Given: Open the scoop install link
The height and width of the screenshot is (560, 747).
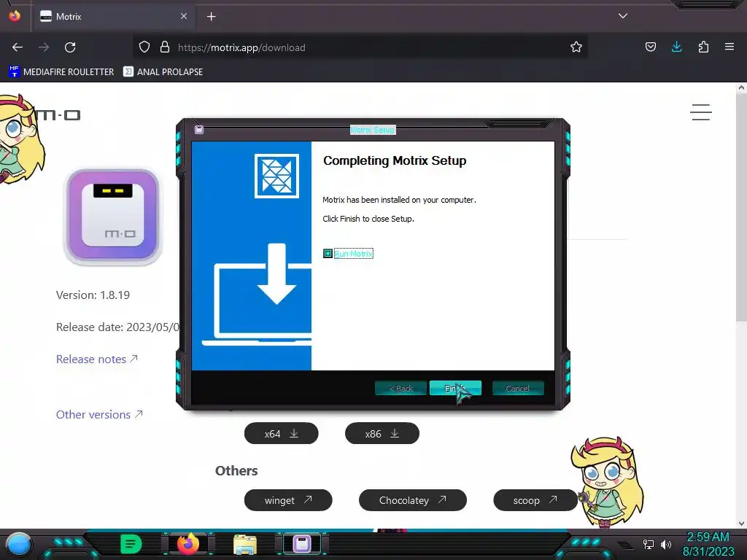Looking at the screenshot, I should pyautogui.click(x=535, y=500).
